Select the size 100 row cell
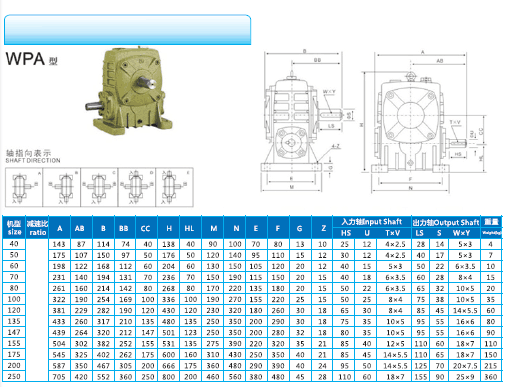This screenshot has height=387, width=506. click(14, 299)
